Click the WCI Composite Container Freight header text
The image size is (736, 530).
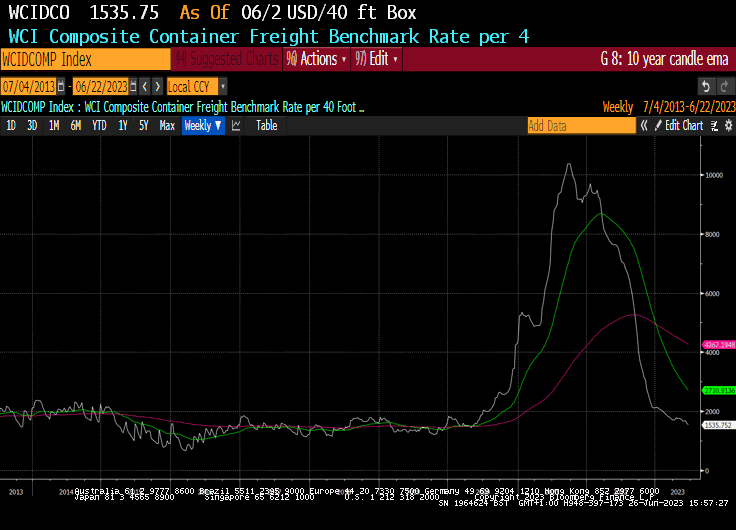click(x=269, y=36)
